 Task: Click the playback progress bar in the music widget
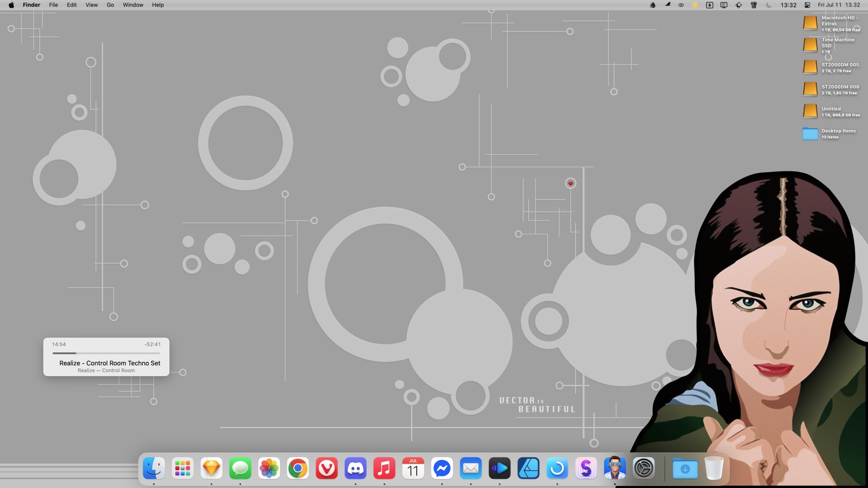pos(106,353)
